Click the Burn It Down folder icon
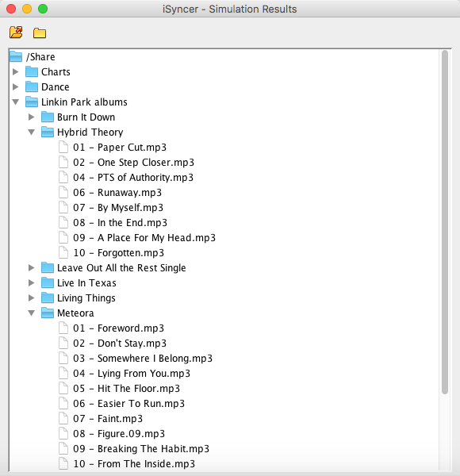 coord(48,117)
